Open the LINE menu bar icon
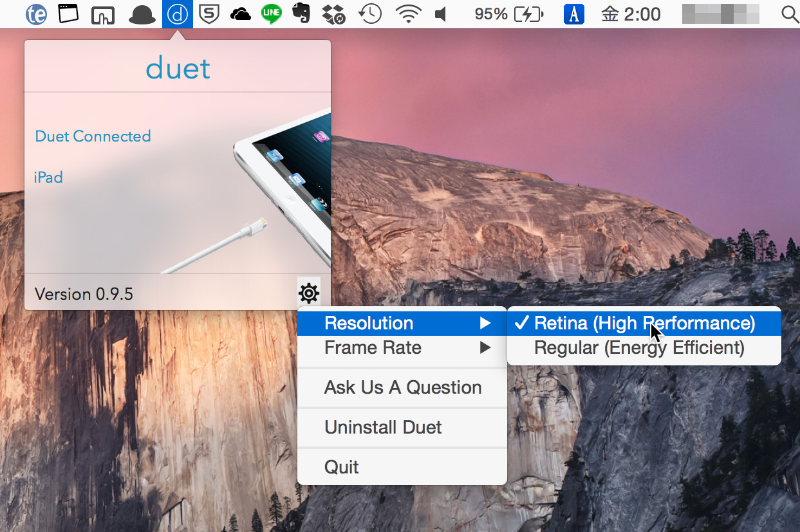 pos(272,14)
